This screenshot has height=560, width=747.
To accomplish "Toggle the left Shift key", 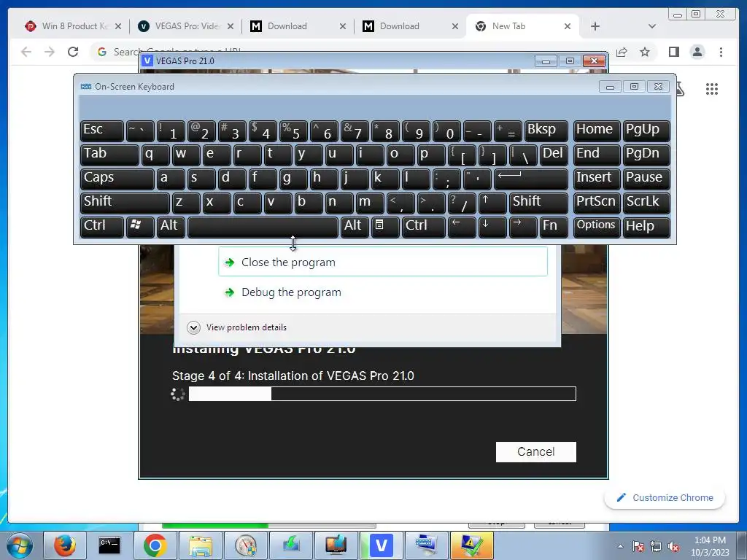I will coord(125,203).
